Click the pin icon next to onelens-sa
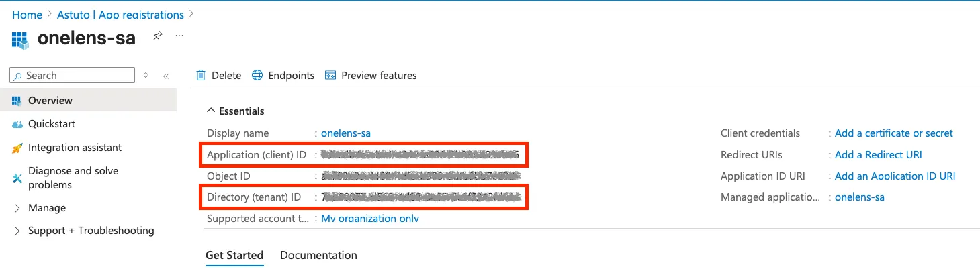 (x=158, y=36)
